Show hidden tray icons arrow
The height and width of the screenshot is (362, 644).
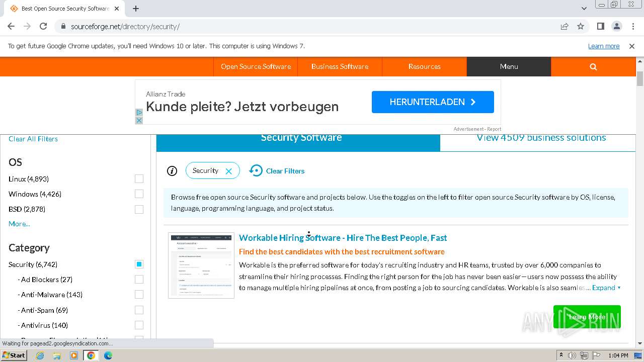point(561,355)
